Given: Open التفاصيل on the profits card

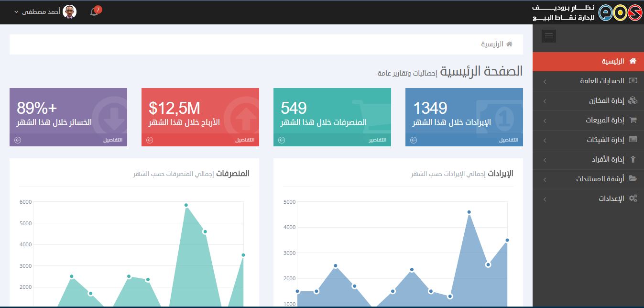Looking at the screenshot, I should pyautogui.click(x=244, y=140).
